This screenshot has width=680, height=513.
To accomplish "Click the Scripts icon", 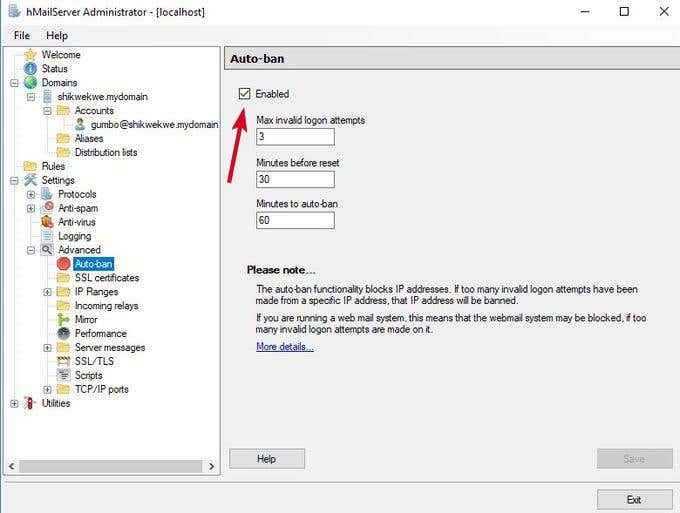I will click(x=63, y=375).
